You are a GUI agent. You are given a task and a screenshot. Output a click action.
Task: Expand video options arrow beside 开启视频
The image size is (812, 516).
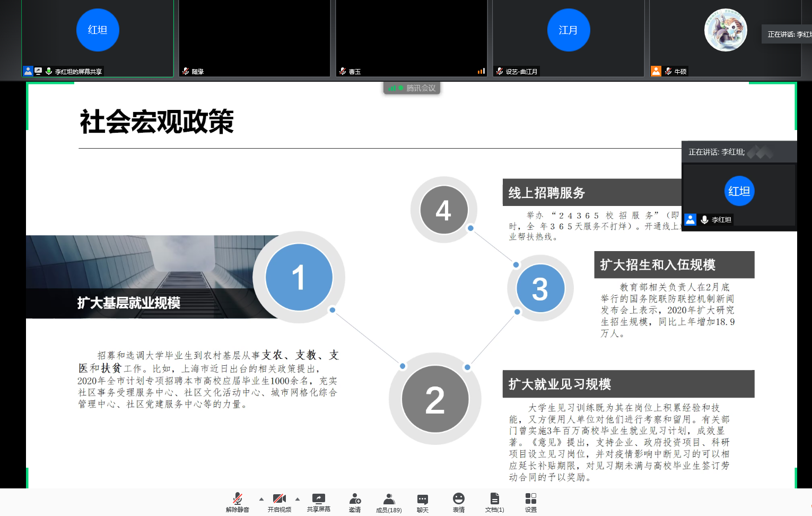[x=298, y=499]
